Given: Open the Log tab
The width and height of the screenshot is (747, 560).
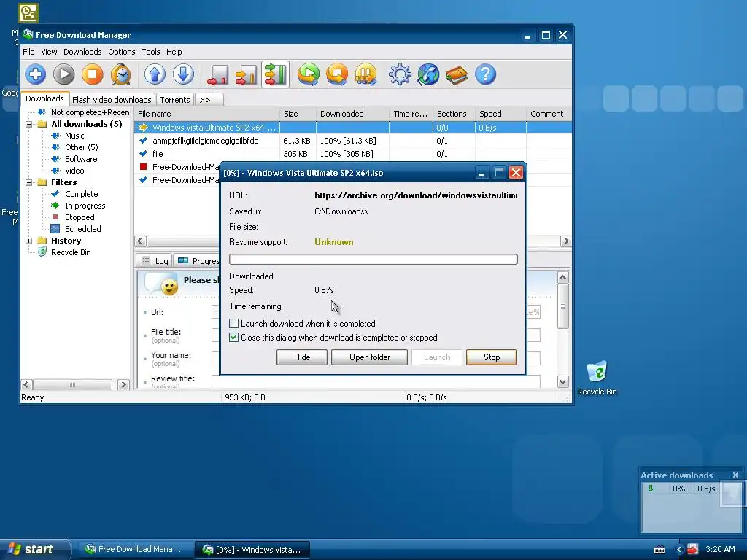Looking at the screenshot, I should pos(155,261).
